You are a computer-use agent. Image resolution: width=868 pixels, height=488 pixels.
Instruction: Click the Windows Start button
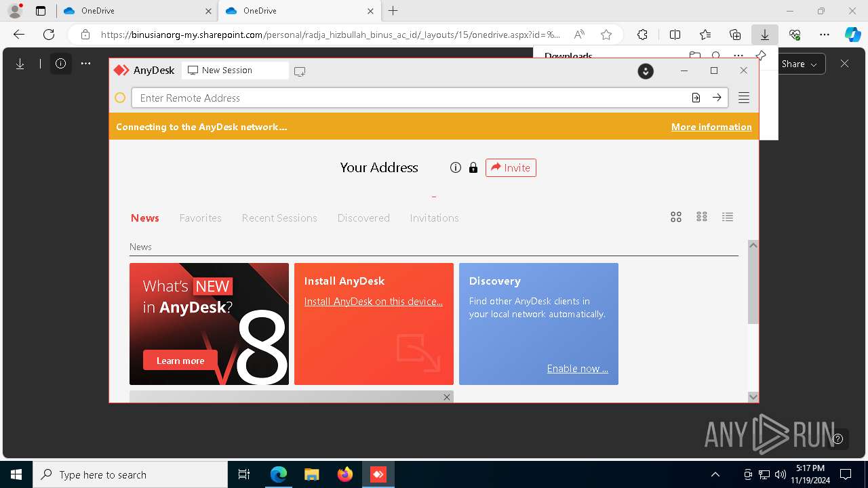tap(16, 474)
